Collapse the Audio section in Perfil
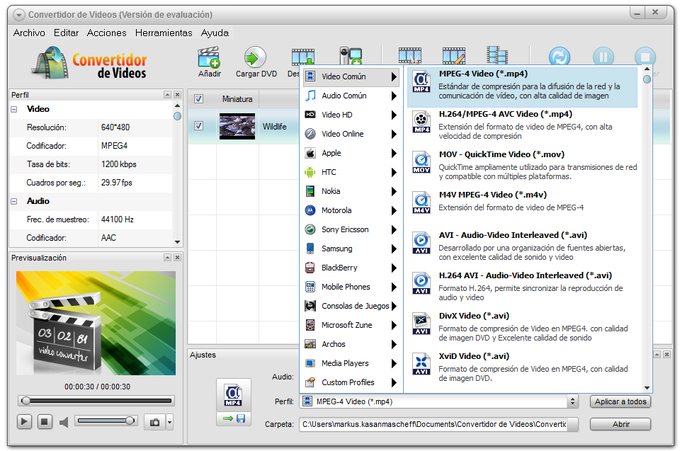This screenshot has height=451, width=680. tap(14, 201)
